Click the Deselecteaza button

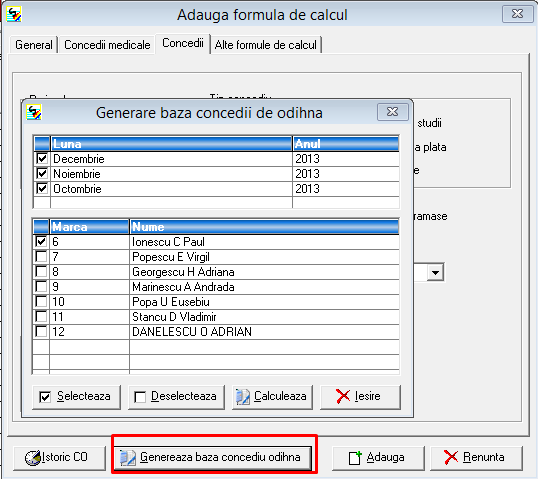point(176,397)
